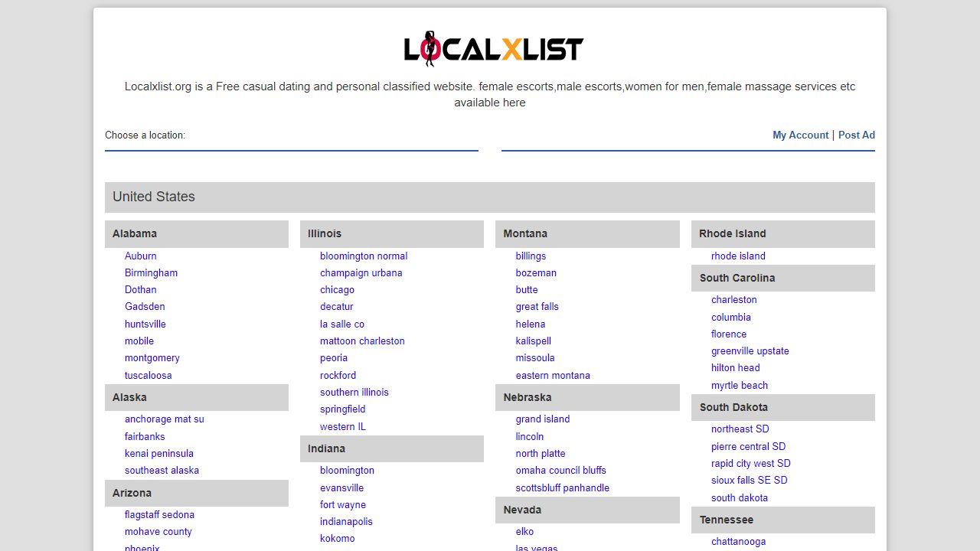Screen dimensions: 980x551
Task: Choose hilton head link
Action: [x=736, y=367]
